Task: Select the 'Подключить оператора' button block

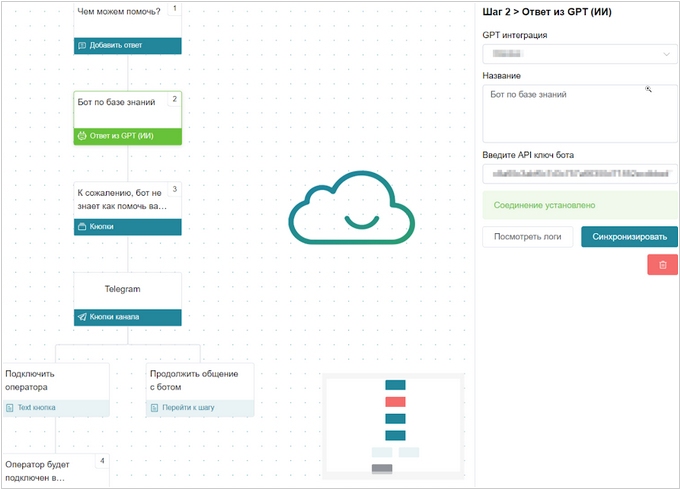Action: (x=55, y=381)
